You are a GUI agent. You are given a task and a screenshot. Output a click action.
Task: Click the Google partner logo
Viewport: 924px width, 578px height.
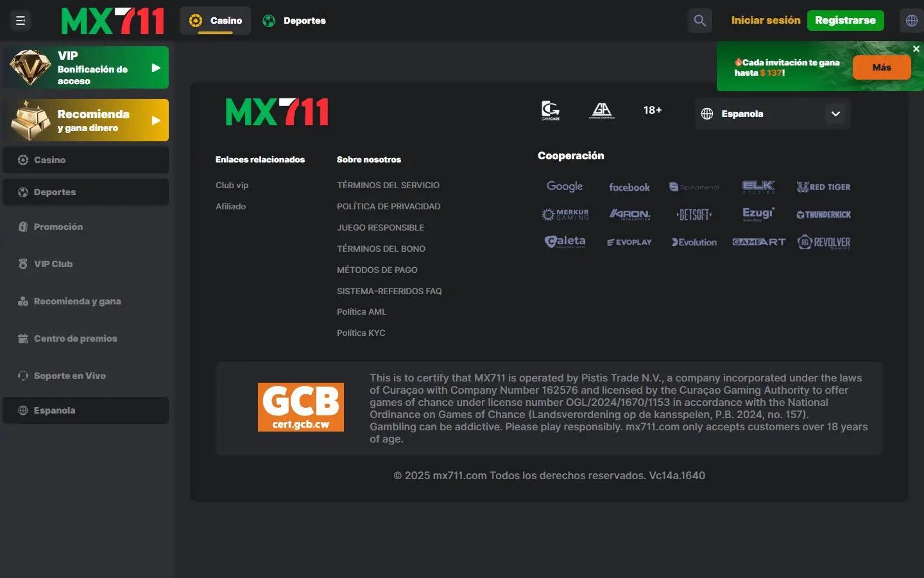pyautogui.click(x=565, y=186)
